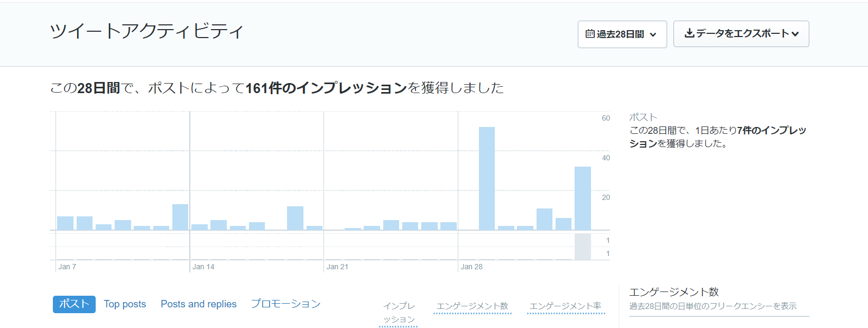Click the エンゲージメント数 sidebar heading
The height and width of the screenshot is (328, 868).
pos(674,292)
